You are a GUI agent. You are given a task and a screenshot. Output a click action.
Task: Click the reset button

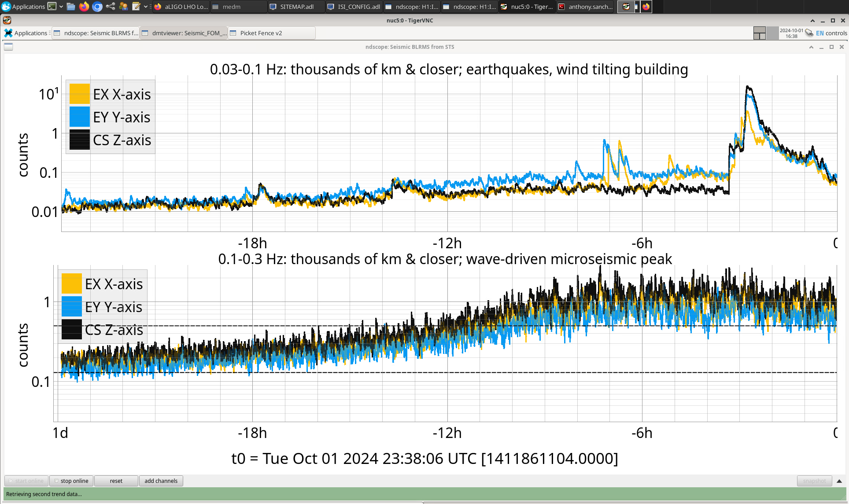tap(116, 481)
